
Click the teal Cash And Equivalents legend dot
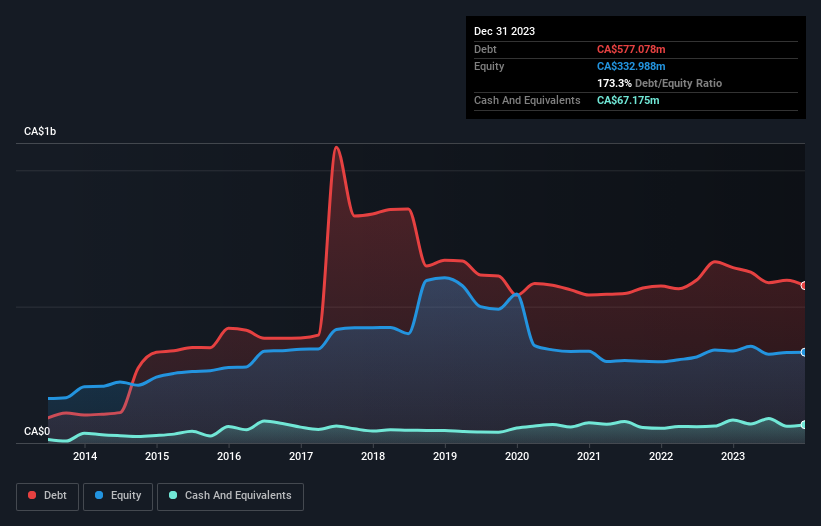(x=173, y=495)
